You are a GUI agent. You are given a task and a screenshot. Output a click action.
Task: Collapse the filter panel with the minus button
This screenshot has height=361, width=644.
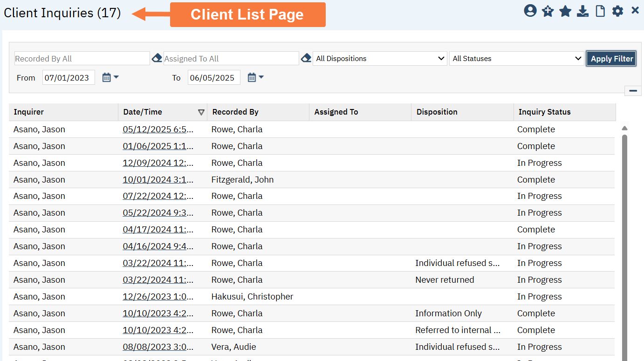(x=632, y=90)
